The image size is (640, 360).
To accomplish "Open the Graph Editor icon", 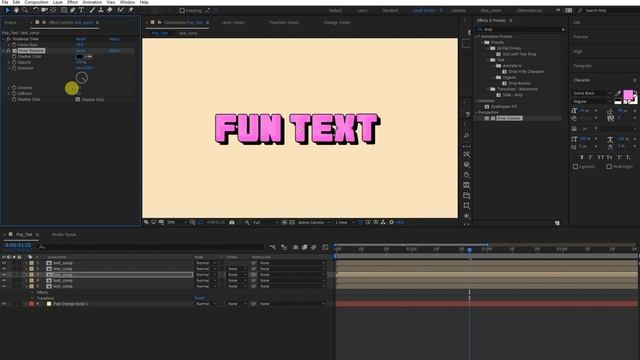I will 325,247.
